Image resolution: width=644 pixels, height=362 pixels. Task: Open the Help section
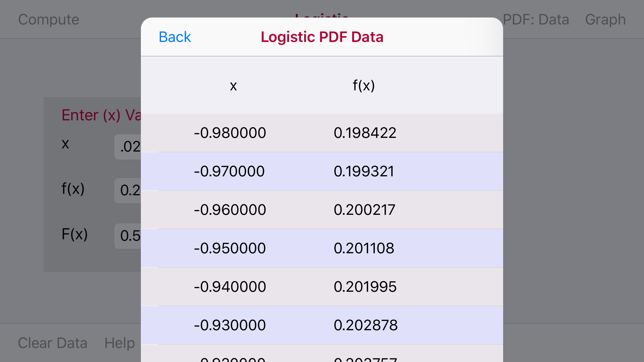click(x=119, y=343)
